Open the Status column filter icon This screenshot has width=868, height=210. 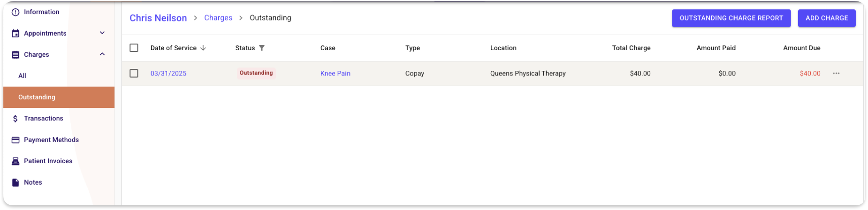tap(262, 48)
